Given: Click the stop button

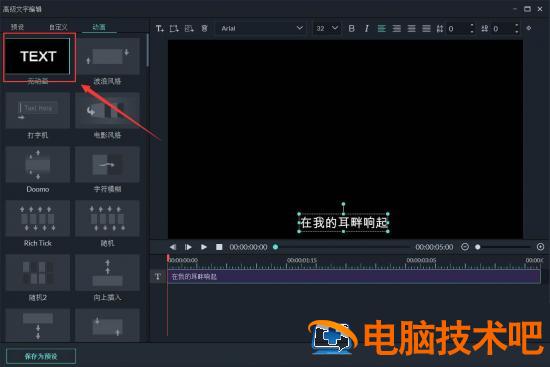Looking at the screenshot, I should (219, 247).
